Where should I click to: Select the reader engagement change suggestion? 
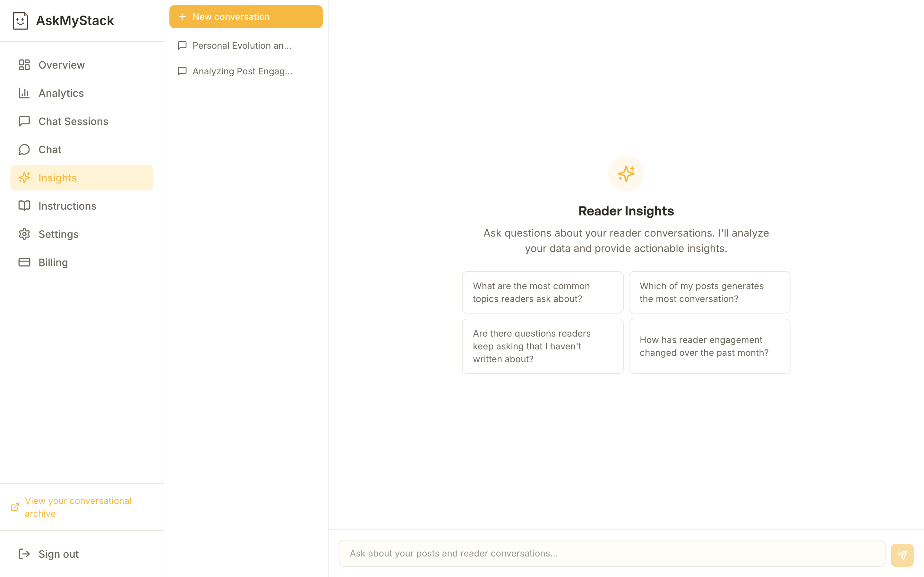pos(709,346)
